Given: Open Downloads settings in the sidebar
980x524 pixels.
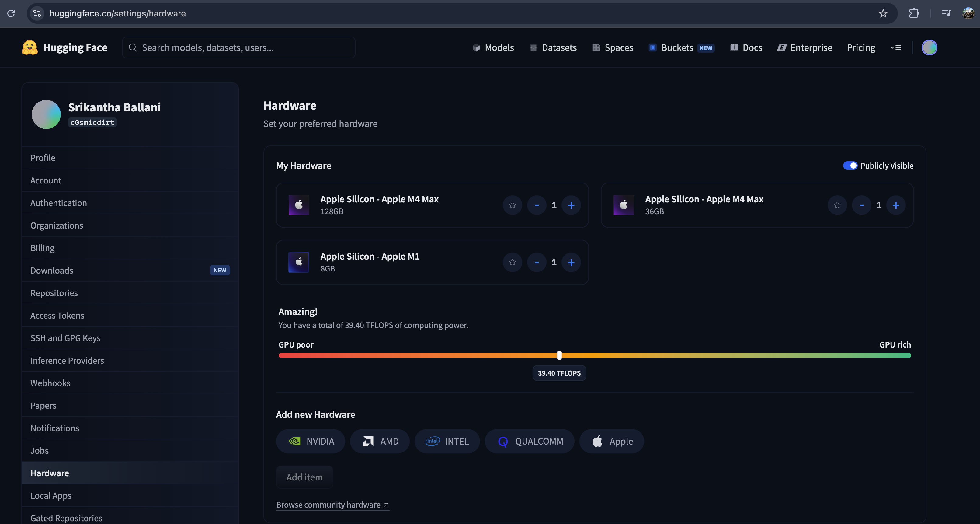Looking at the screenshot, I should pyautogui.click(x=130, y=270).
